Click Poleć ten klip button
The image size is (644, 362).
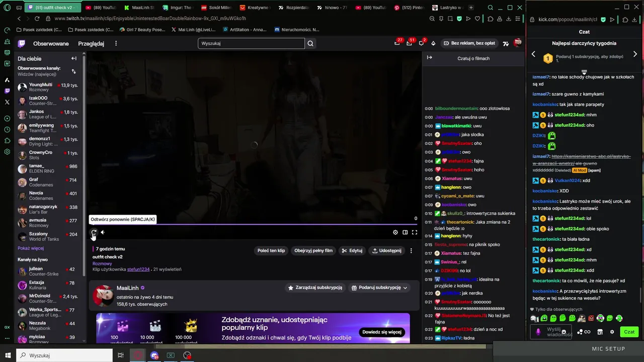click(271, 250)
